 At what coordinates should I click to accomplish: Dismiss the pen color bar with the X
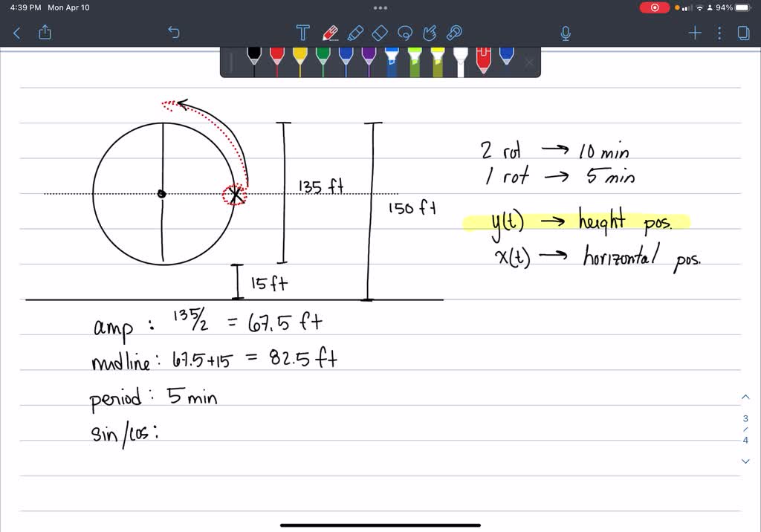click(528, 61)
